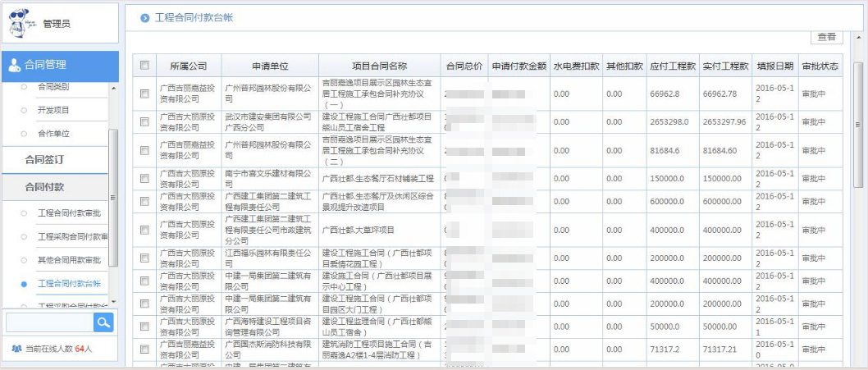The image size is (868, 370).
Task: Click the sidebar vertical scrollbar thumb
Action: tap(113, 197)
